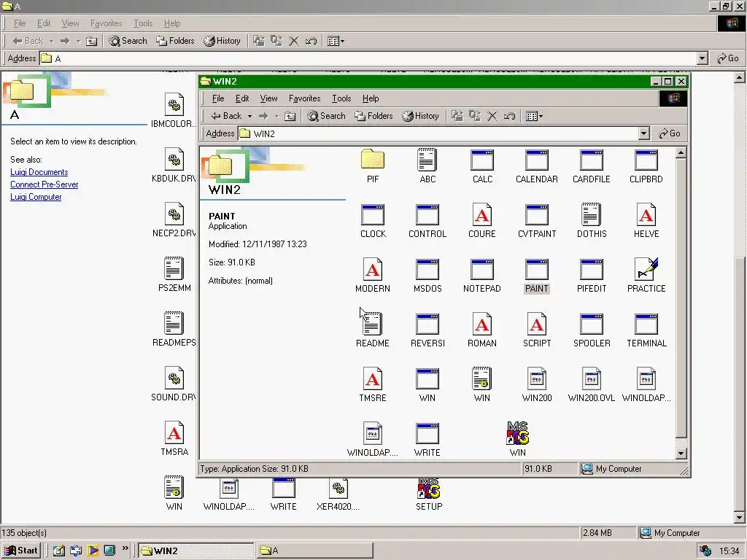
Task: Click the Move To icon in WIN2 toolbar
Action: click(x=457, y=116)
